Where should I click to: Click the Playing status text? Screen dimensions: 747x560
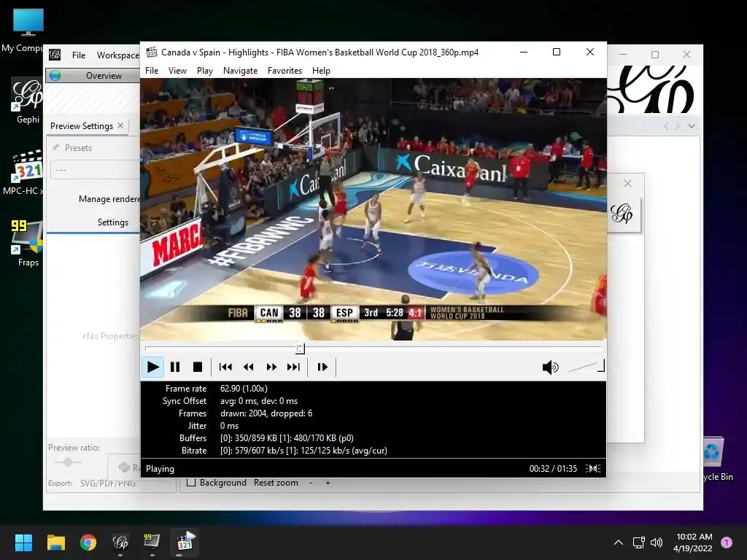coord(160,469)
